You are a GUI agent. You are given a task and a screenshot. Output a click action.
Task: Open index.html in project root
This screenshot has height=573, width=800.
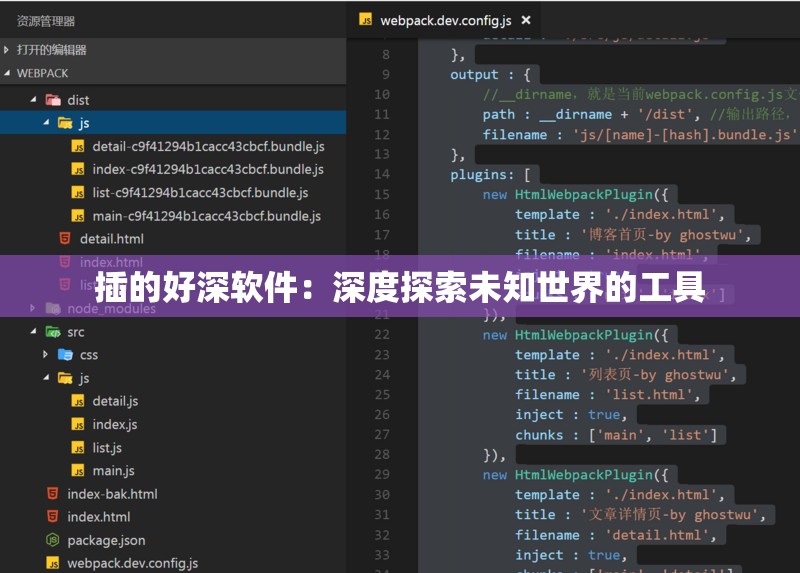point(99,517)
